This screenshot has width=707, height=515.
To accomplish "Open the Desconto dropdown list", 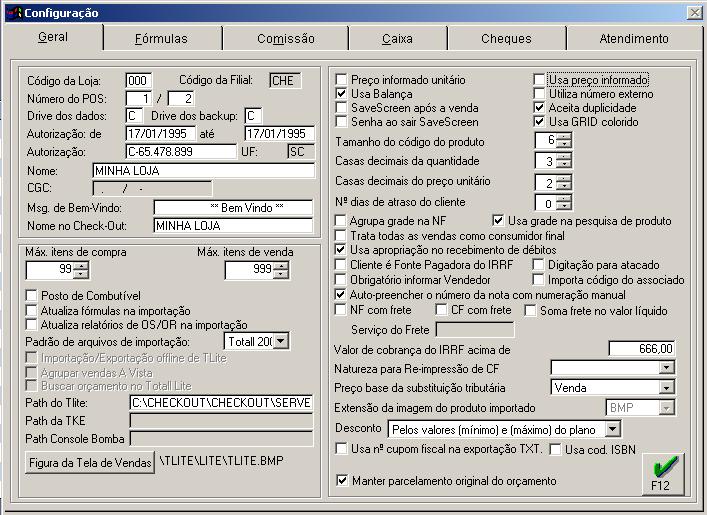I will 612,429.
